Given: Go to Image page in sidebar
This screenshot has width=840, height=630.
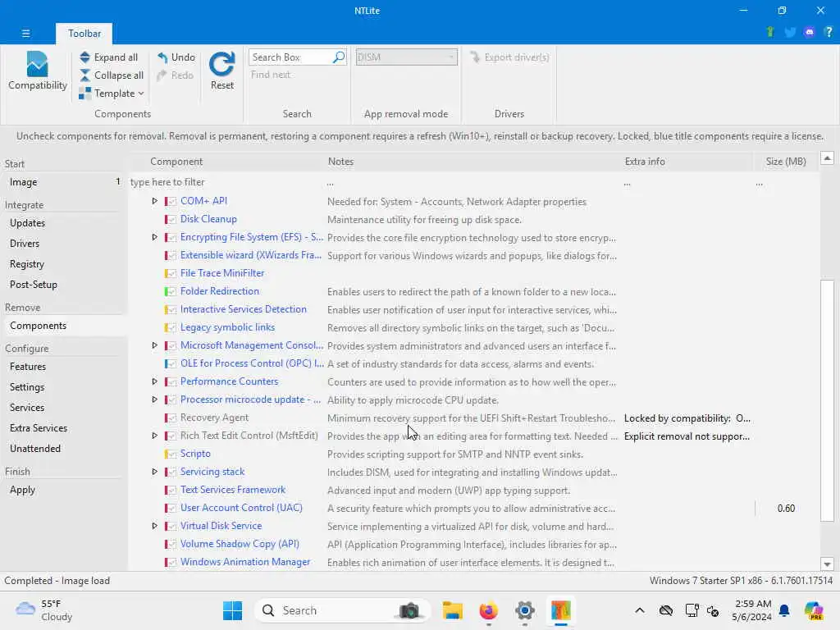Looking at the screenshot, I should 64,182.
